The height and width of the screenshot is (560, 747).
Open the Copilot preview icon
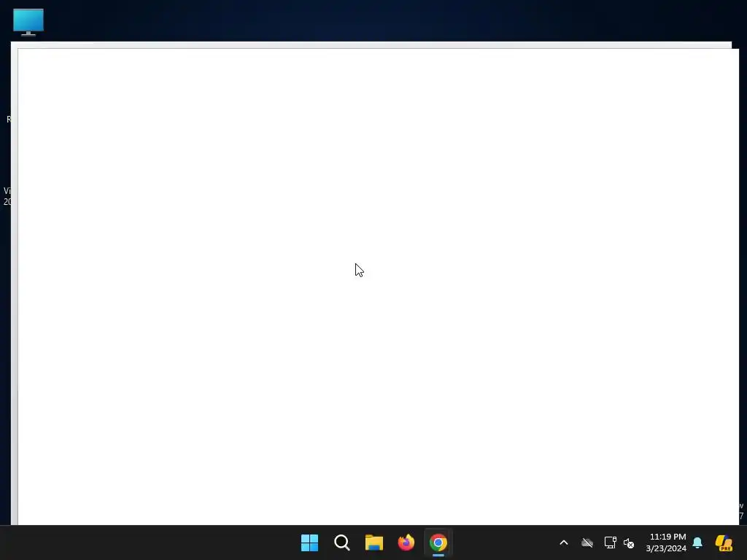pyautogui.click(x=724, y=542)
